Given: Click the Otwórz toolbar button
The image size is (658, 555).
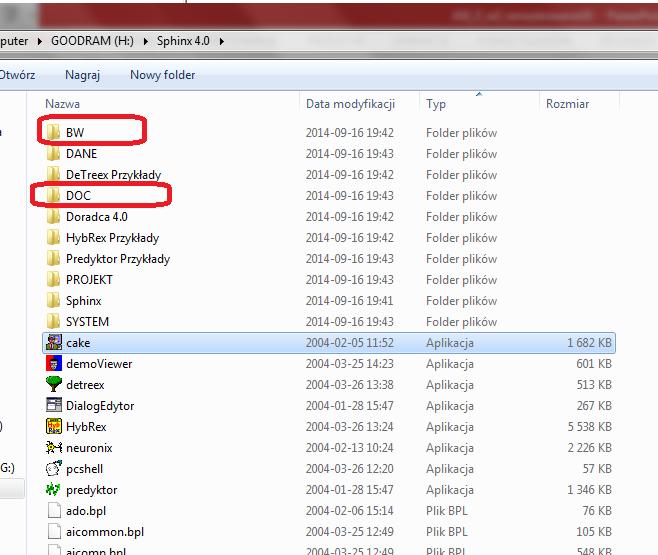Looking at the screenshot, I should coord(17,75).
